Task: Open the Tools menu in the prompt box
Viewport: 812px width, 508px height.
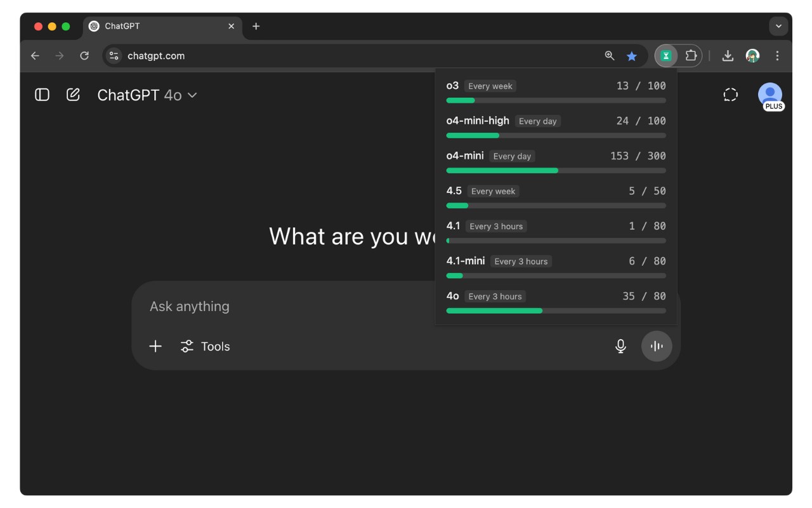Action: pyautogui.click(x=205, y=346)
